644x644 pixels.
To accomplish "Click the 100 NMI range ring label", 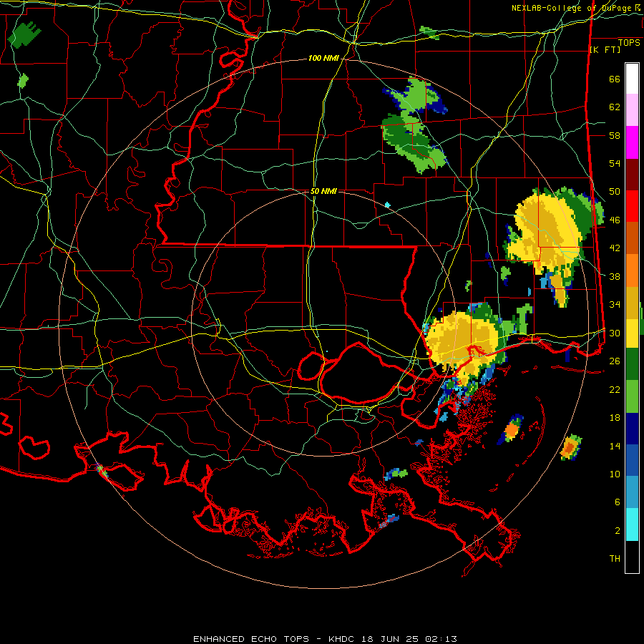I will coord(323,59).
